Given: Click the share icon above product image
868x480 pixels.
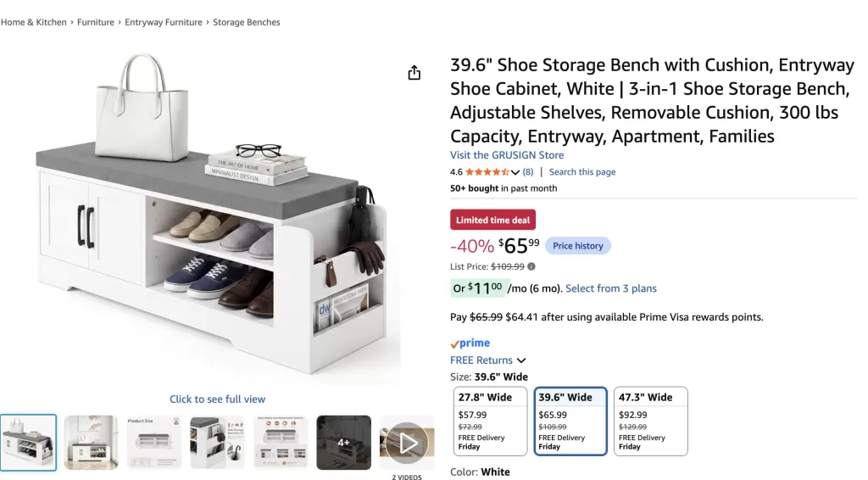Looking at the screenshot, I should pos(414,73).
